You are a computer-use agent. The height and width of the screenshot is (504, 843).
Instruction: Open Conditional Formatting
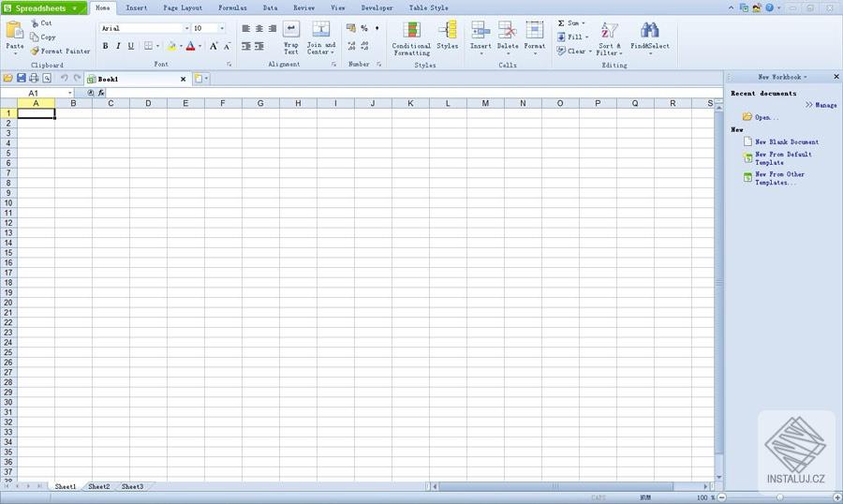tap(411, 38)
